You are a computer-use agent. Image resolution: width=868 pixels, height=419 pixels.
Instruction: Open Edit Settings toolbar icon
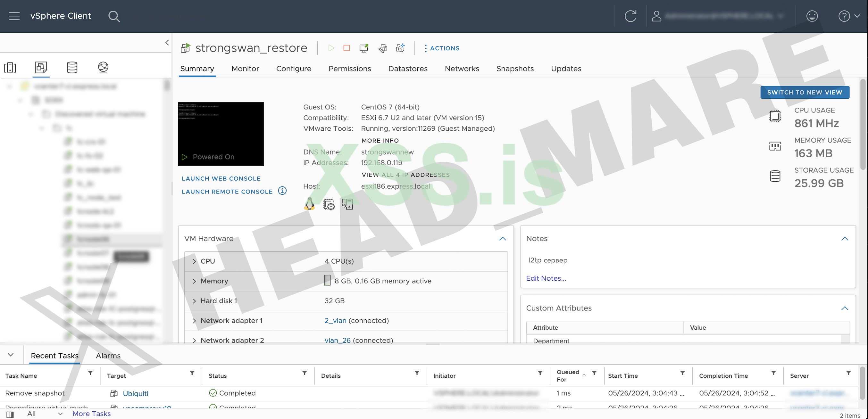382,48
